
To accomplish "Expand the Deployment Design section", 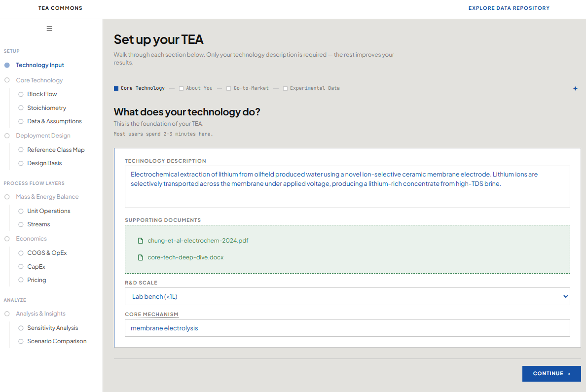I will (43, 136).
